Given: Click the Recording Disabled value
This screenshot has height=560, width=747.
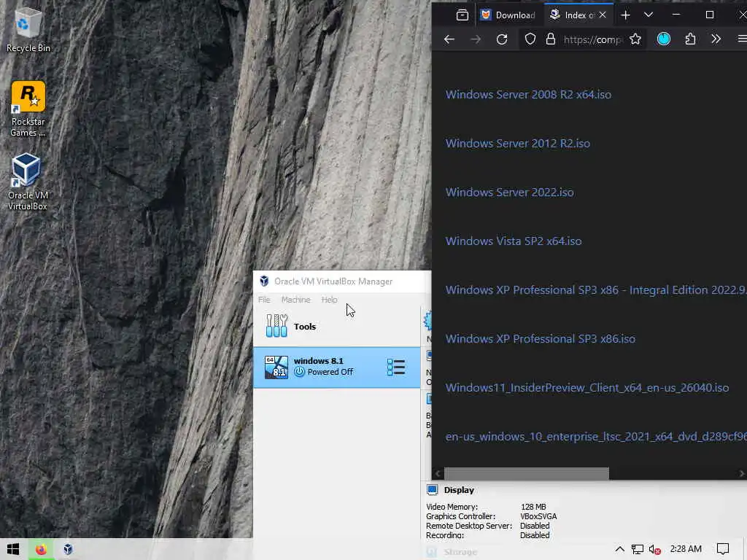Looking at the screenshot, I should click(535, 535).
